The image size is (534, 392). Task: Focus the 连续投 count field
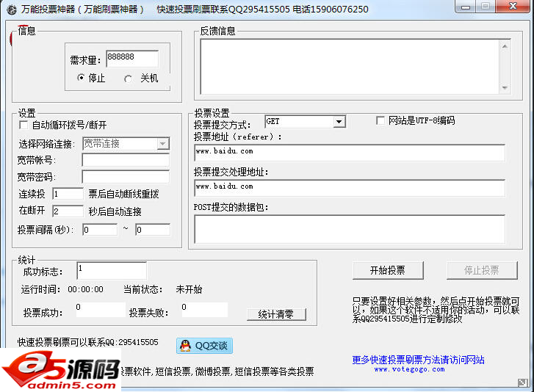click(68, 194)
